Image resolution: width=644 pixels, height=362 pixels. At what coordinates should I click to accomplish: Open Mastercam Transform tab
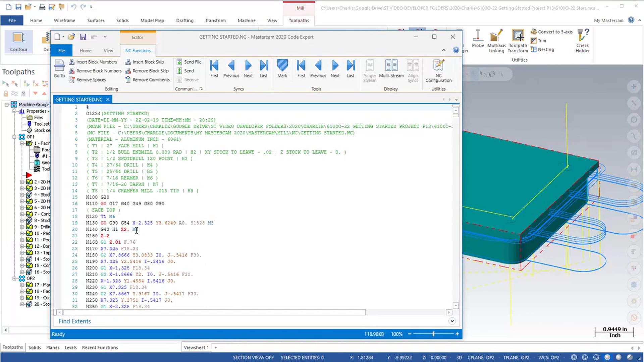(215, 20)
